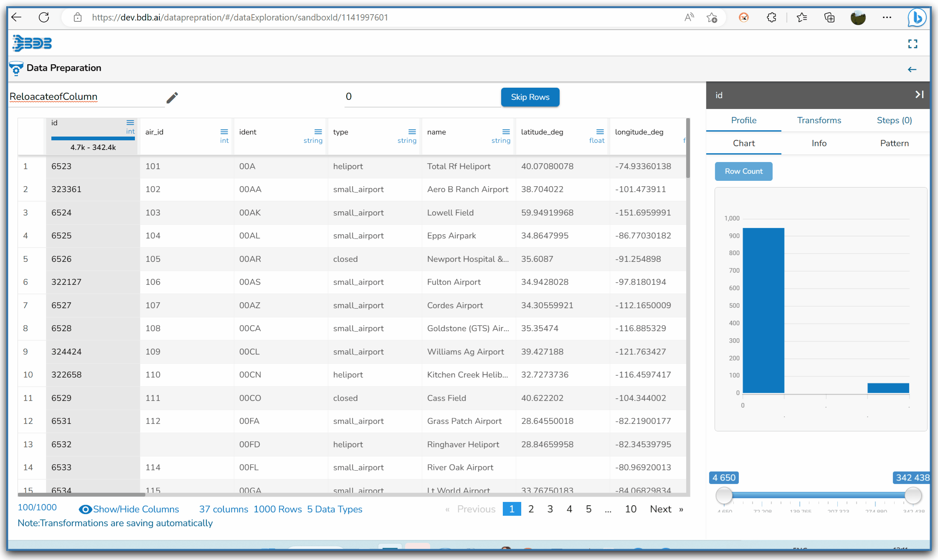
Task: Click the BDB logo icon
Action: (32, 43)
